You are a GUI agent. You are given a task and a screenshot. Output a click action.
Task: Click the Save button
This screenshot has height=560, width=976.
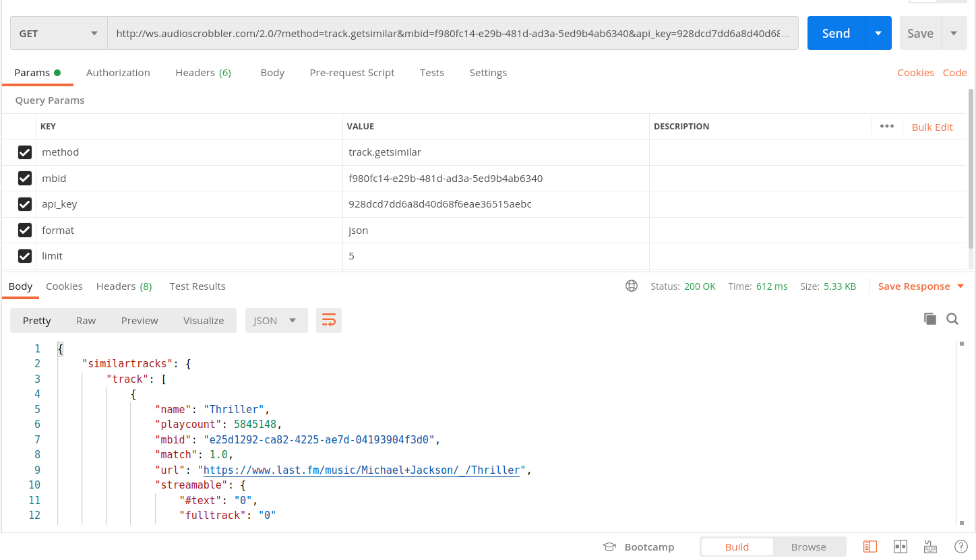click(x=920, y=33)
